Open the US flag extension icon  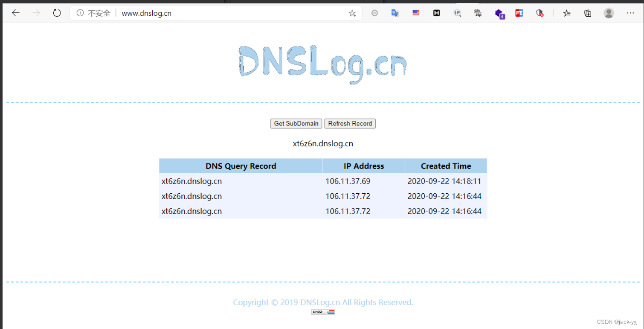coord(416,13)
